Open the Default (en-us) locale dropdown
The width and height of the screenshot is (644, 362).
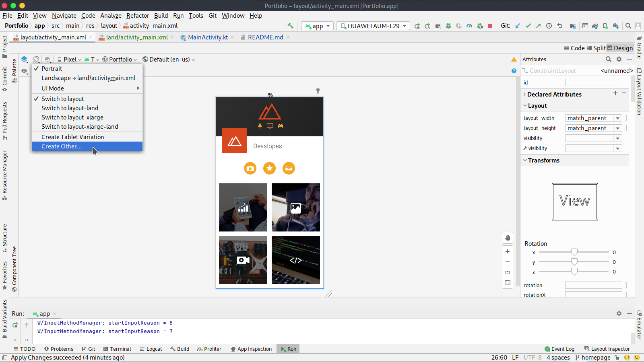coord(169,60)
